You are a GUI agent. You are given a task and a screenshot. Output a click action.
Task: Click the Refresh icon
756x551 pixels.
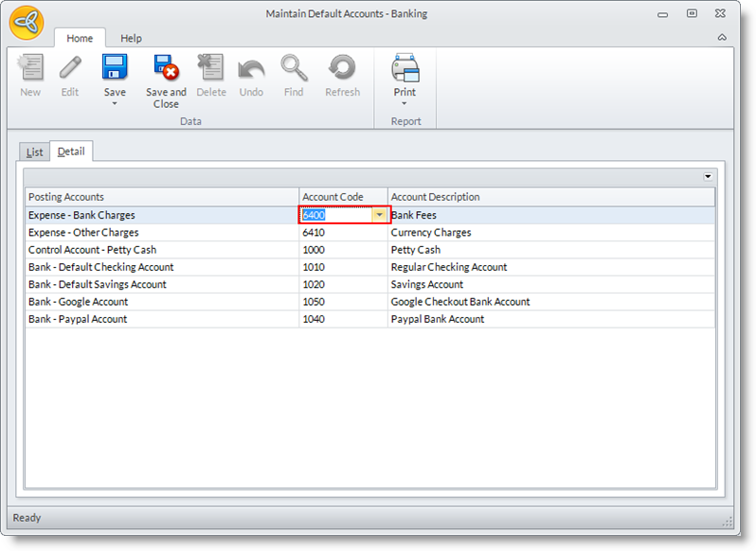[342, 69]
